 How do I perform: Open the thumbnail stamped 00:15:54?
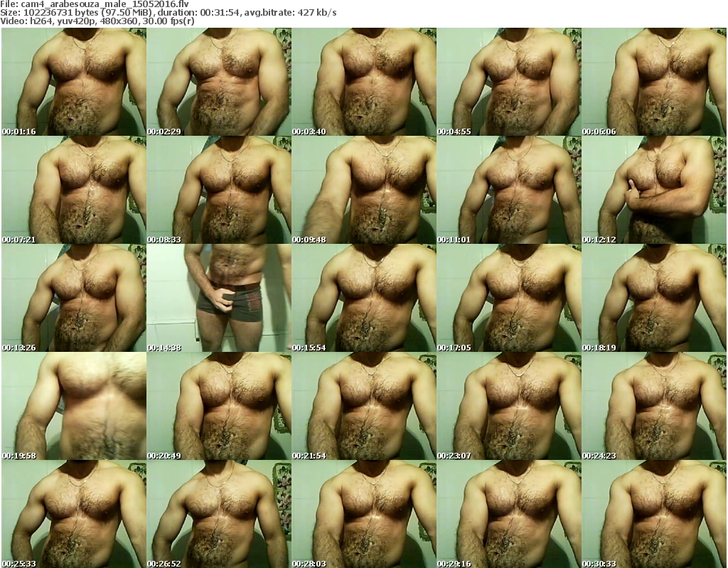364,298
